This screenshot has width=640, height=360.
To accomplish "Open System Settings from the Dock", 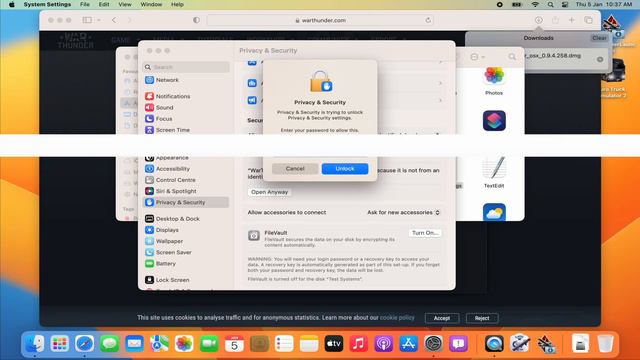I will point(433,344).
